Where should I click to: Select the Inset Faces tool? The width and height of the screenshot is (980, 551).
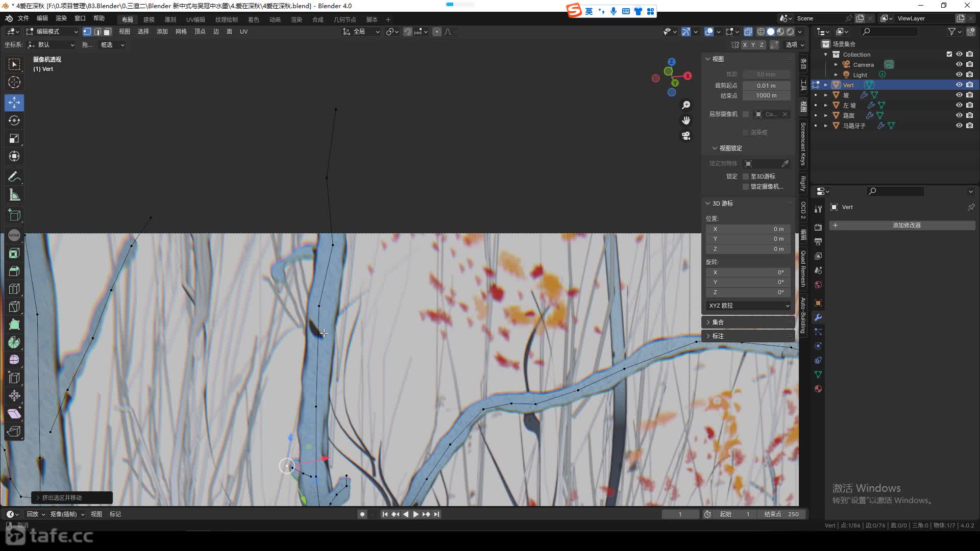click(x=14, y=271)
